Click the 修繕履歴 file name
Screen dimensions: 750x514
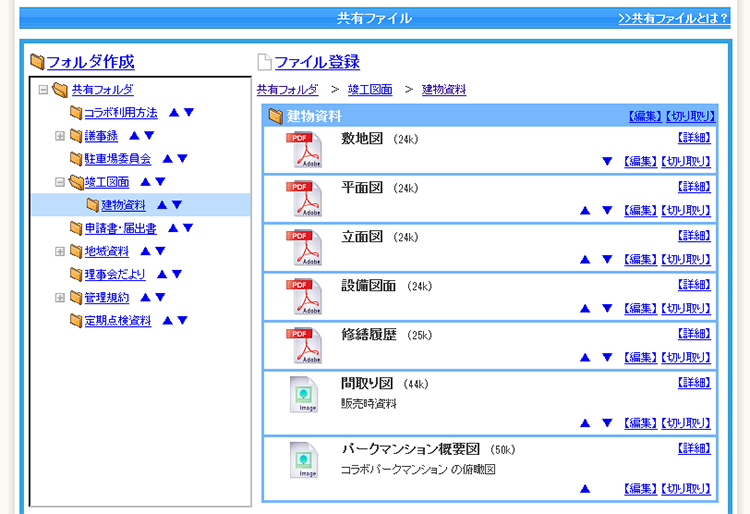coord(369,335)
